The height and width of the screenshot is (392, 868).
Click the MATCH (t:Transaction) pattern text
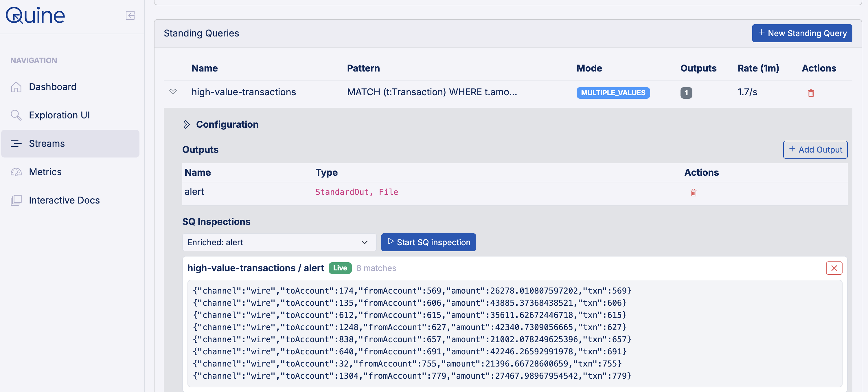tap(432, 92)
